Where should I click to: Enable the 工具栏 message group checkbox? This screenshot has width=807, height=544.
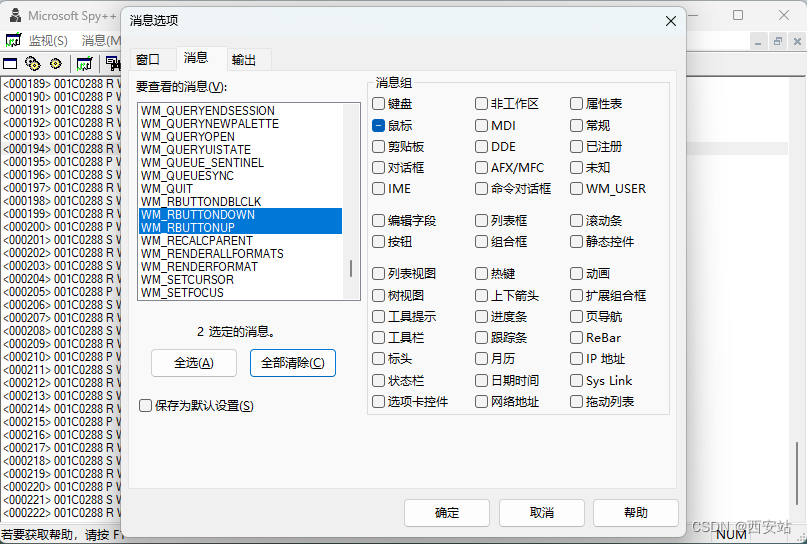click(x=378, y=338)
